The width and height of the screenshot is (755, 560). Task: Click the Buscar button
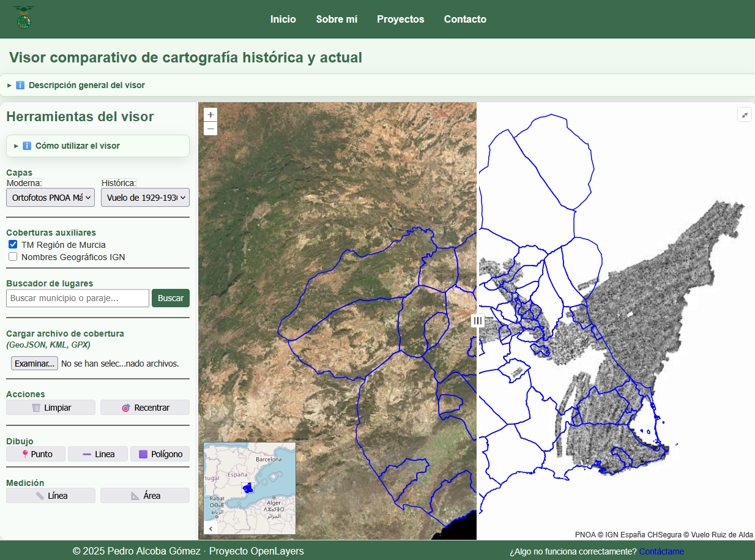pyautogui.click(x=171, y=298)
